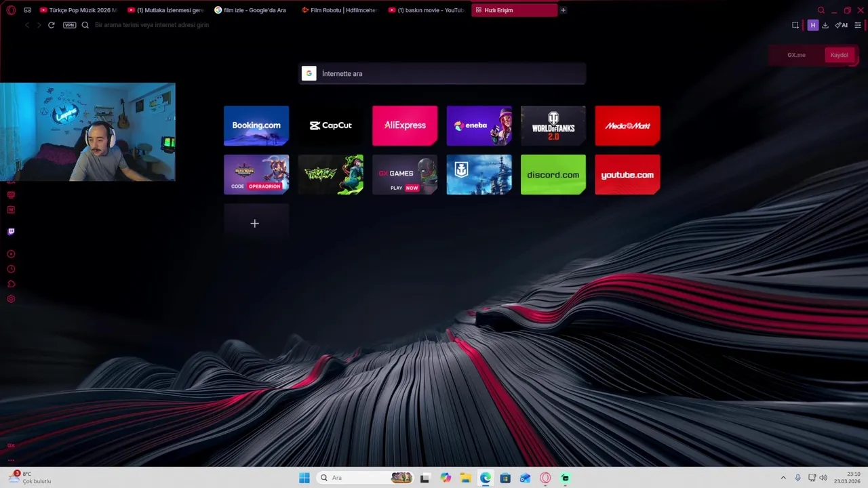
Task: Open the red M sidebar icon
Action: (x=11, y=209)
